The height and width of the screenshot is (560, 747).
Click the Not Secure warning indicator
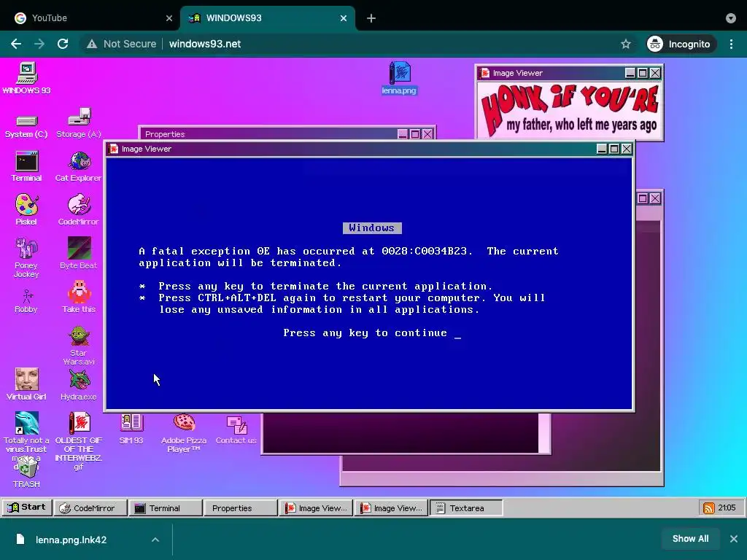pyautogui.click(x=121, y=44)
